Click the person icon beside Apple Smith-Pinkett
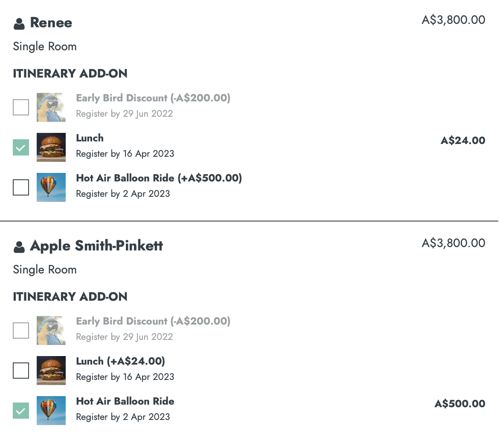 click(x=19, y=247)
